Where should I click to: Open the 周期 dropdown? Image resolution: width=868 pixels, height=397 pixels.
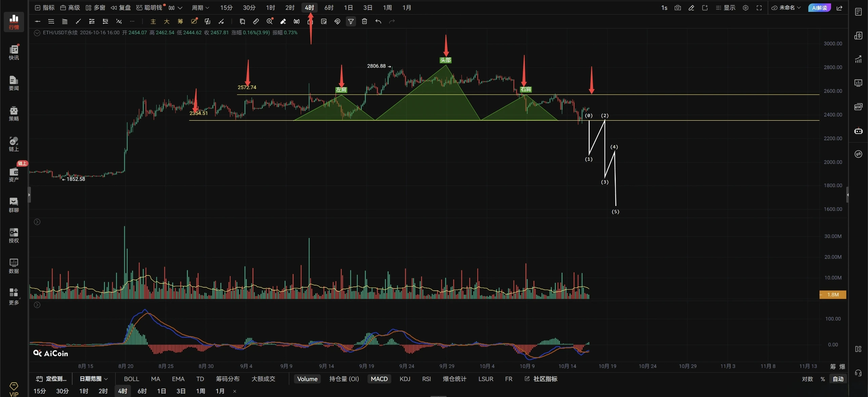click(200, 8)
